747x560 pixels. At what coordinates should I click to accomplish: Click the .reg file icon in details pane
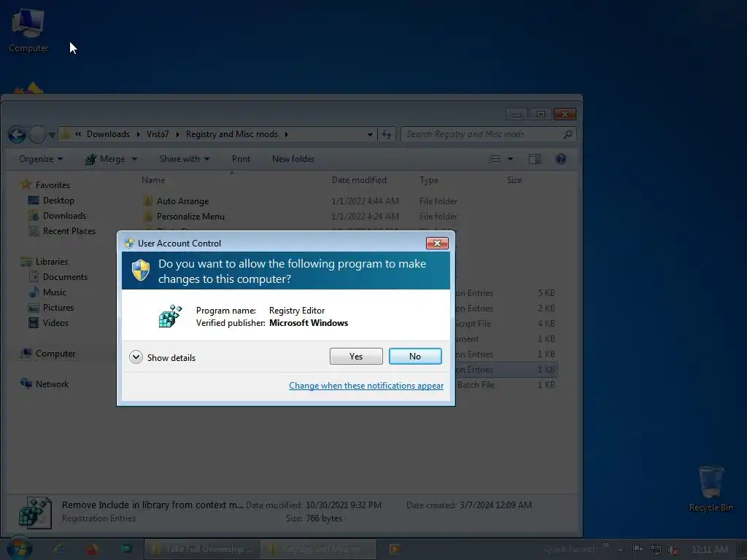click(x=35, y=513)
